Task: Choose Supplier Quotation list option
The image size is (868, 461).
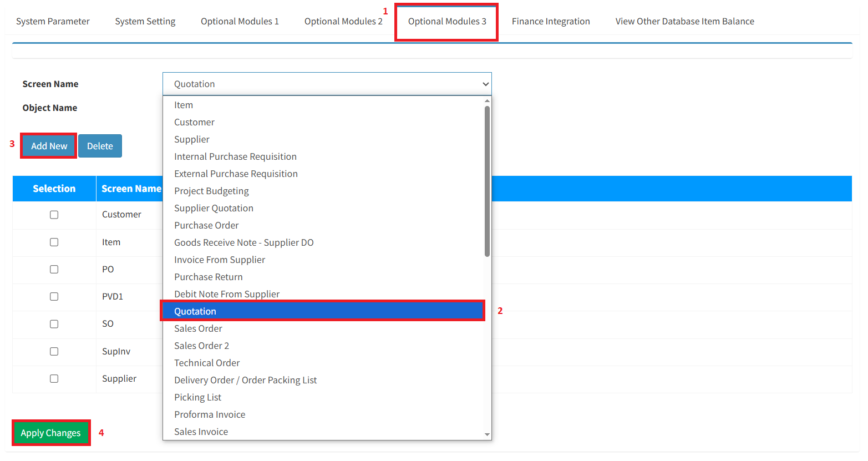Action: coord(214,208)
